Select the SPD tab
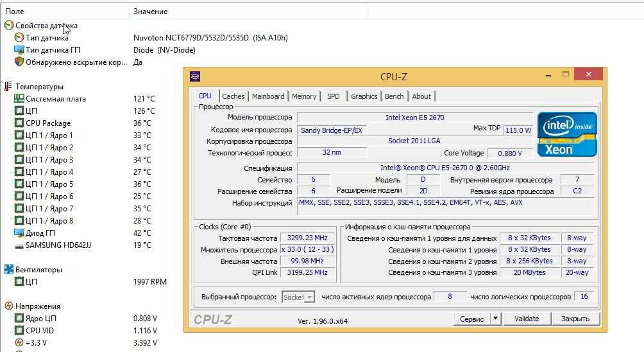 (x=334, y=96)
